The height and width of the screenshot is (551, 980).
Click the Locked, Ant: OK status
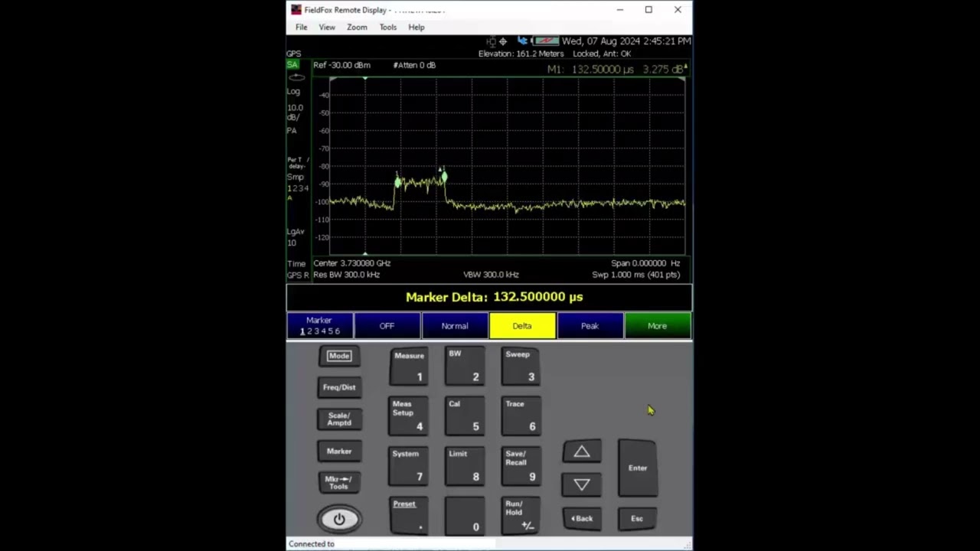point(602,54)
